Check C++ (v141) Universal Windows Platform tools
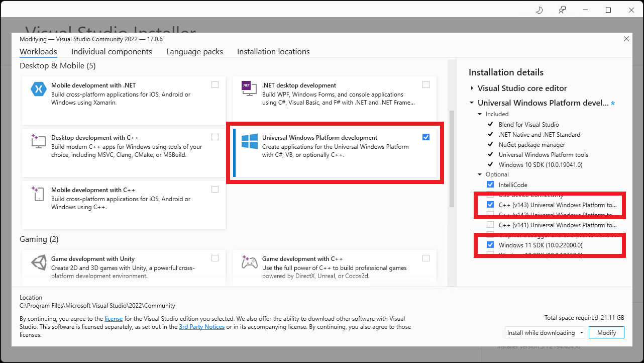 (490, 225)
